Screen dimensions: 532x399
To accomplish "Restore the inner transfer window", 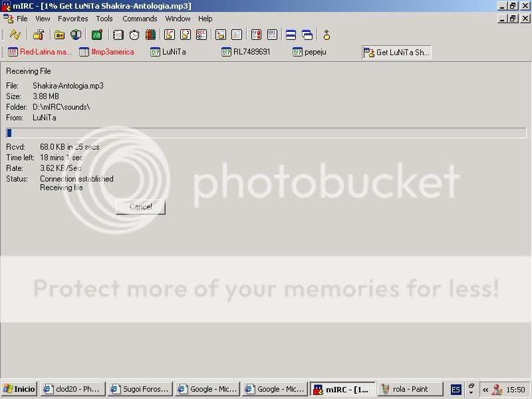I will (x=513, y=19).
